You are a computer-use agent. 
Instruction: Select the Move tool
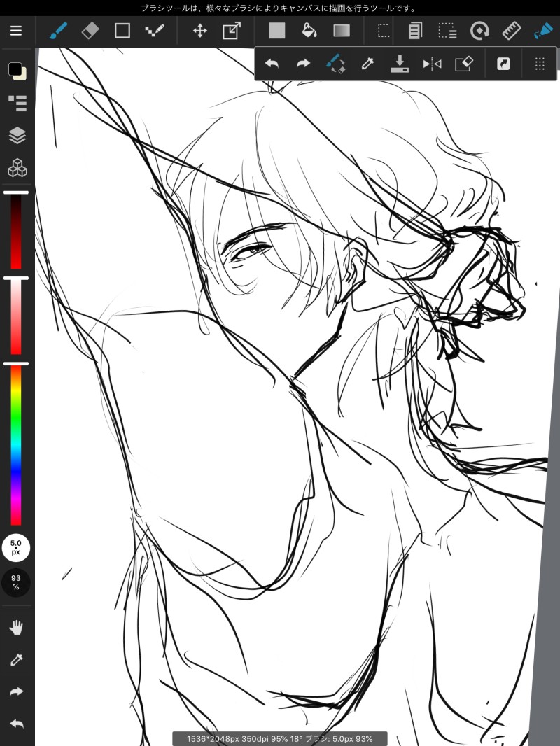point(199,31)
